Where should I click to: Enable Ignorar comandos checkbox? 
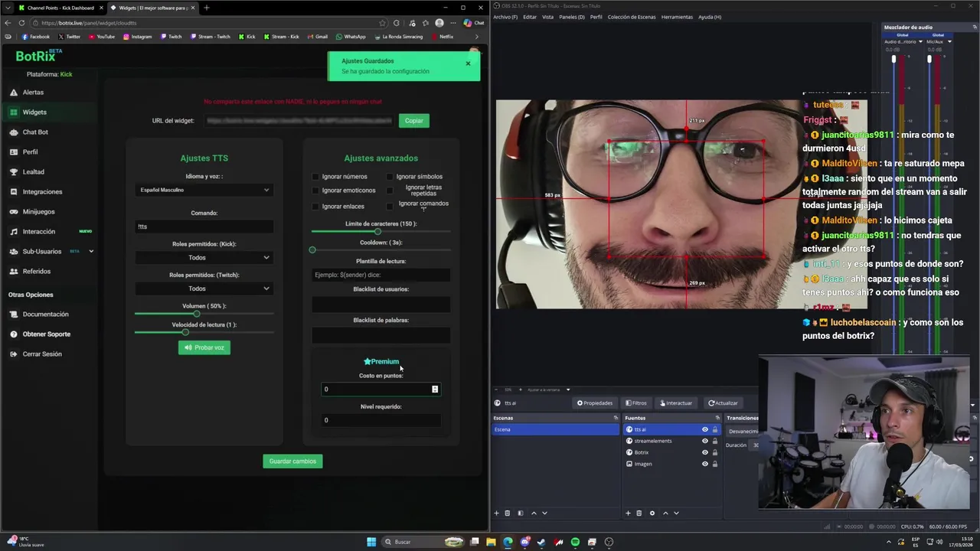(389, 207)
